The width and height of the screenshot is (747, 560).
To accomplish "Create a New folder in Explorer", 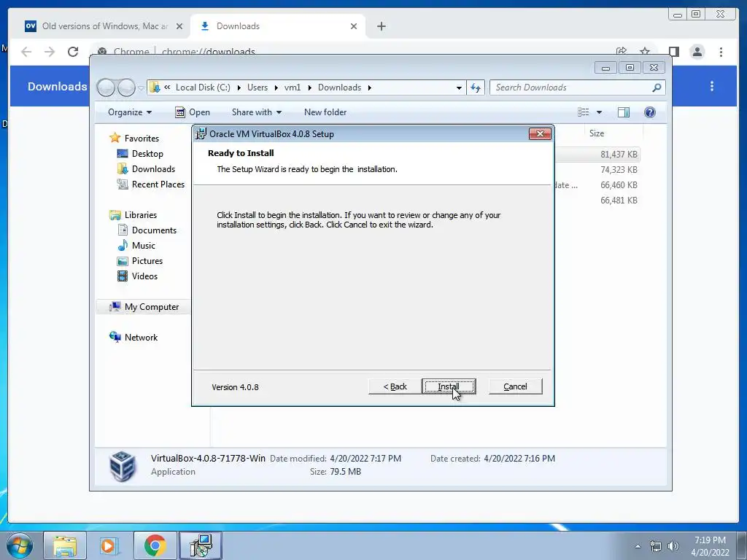I will [325, 112].
